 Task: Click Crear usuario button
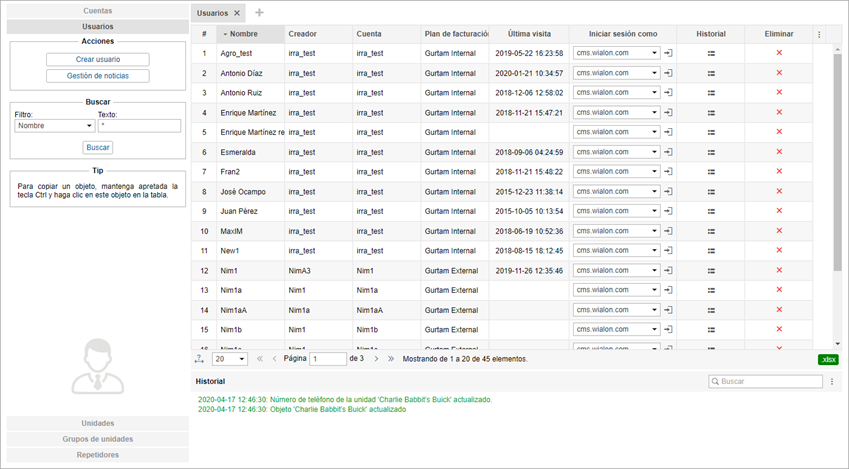(x=97, y=60)
